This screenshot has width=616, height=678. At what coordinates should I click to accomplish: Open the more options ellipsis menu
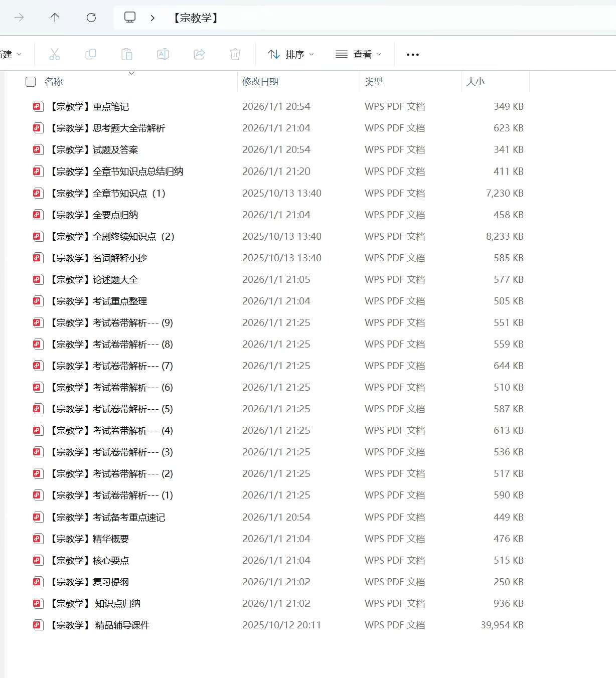413,54
